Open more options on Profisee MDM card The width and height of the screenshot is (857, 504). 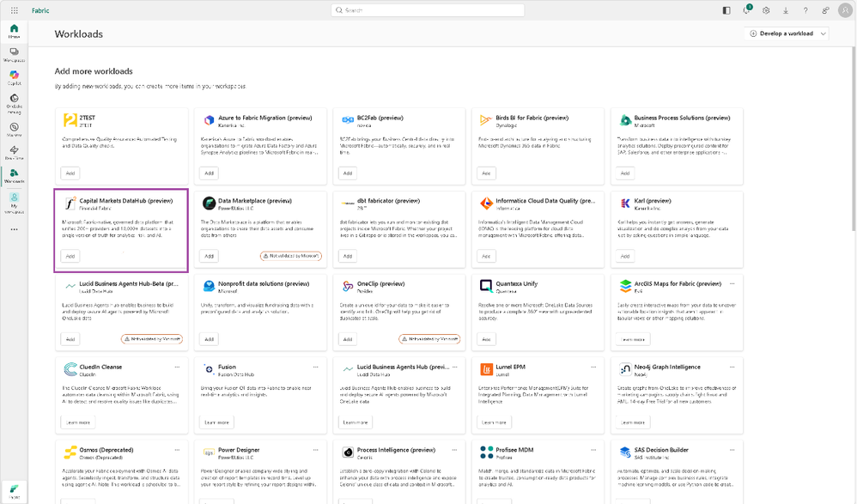(593, 450)
